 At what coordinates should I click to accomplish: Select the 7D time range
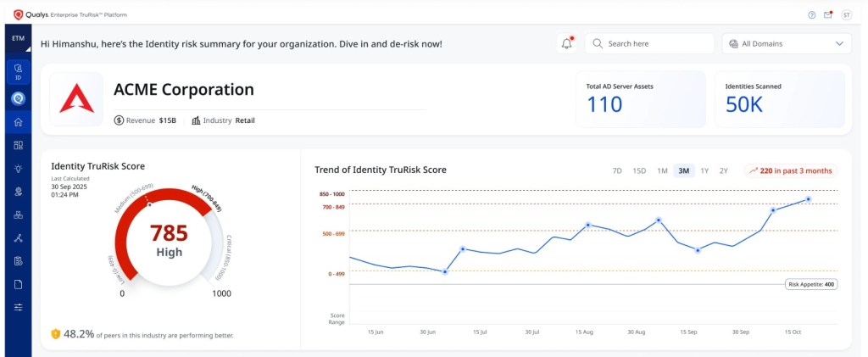pyautogui.click(x=617, y=170)
